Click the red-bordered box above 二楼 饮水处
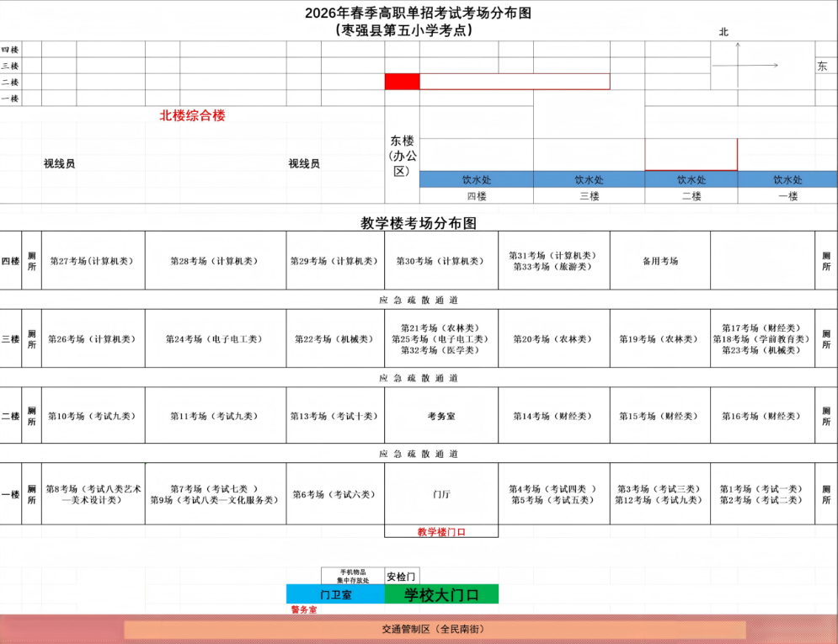The image size is (838, 644). [691, 154]
